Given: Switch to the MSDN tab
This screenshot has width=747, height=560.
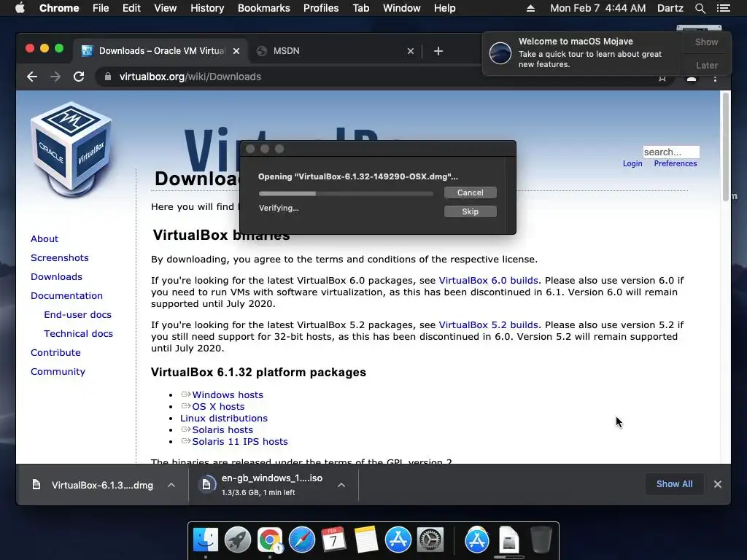Looking at the screenshot, I should click(334, 51).
